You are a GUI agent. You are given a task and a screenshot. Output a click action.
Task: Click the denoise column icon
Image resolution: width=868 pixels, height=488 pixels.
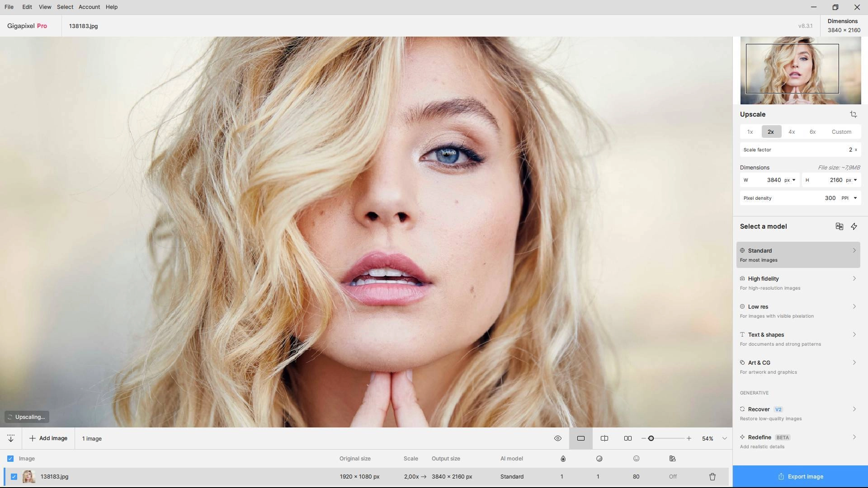pyautogui.click(x=599, y=459)
